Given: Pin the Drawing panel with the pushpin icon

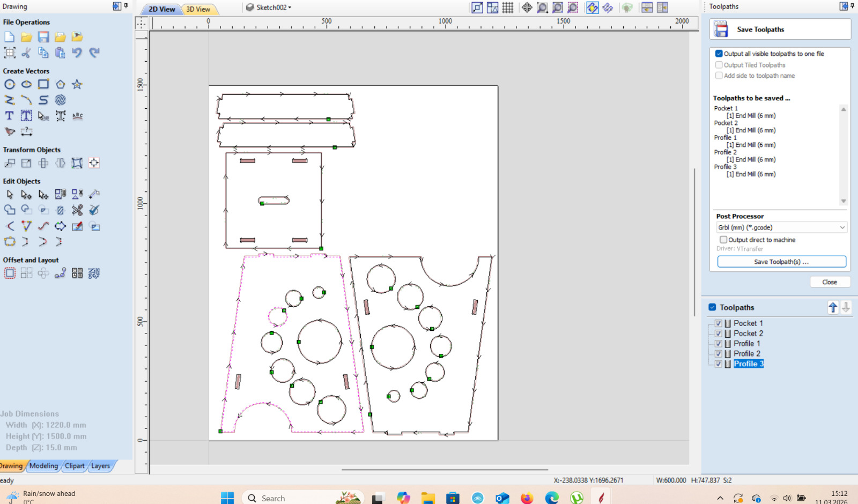Looking at the screenshot, I should pyautogui.click(x=126, y=6).
